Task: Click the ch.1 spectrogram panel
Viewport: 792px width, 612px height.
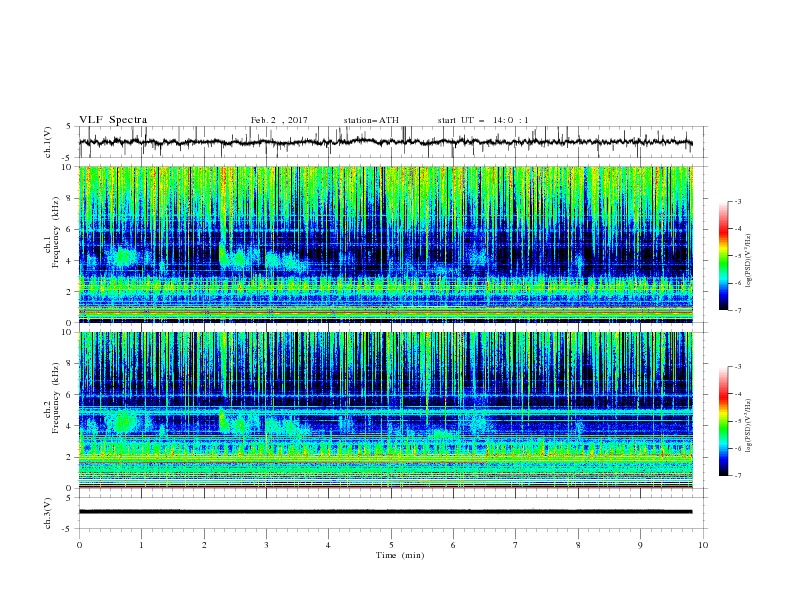Action: tap(385, 244)
